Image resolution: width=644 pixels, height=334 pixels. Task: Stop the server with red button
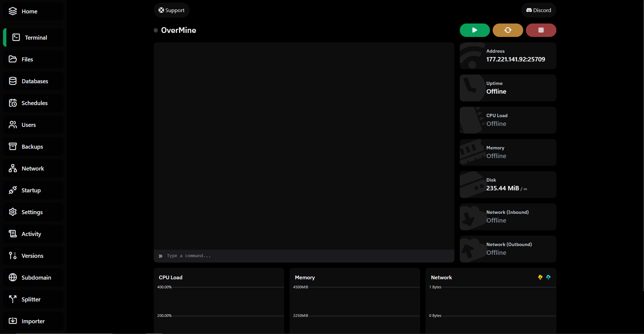(541, 30)
